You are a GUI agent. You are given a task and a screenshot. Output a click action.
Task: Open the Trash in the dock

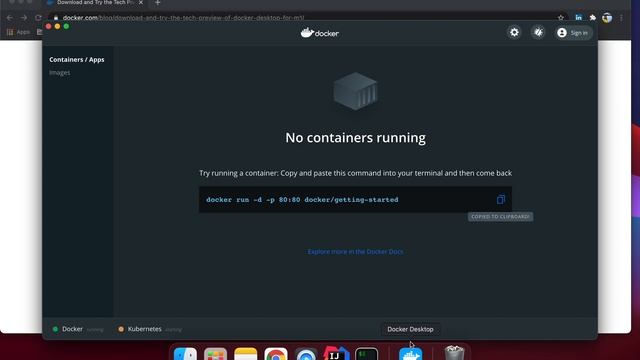(x=454, y=353)
